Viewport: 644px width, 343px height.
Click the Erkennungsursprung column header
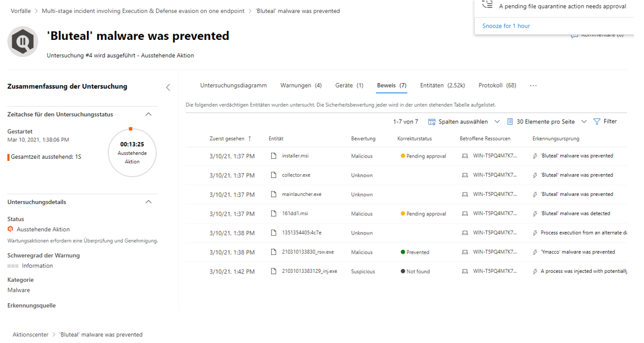point(556,139)
